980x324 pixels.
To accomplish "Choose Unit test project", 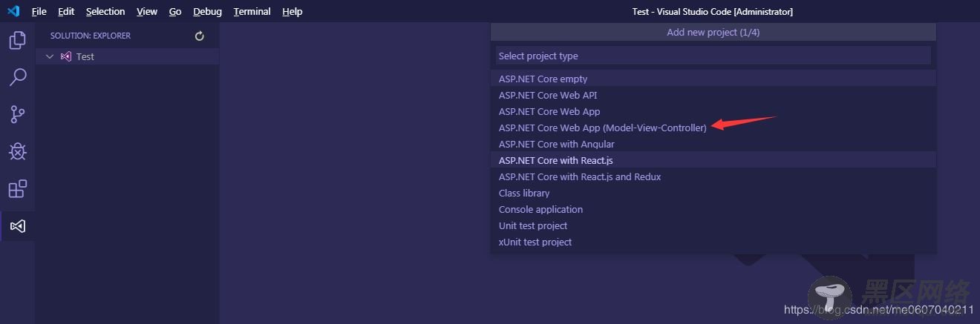I will (x=713, y=225).
